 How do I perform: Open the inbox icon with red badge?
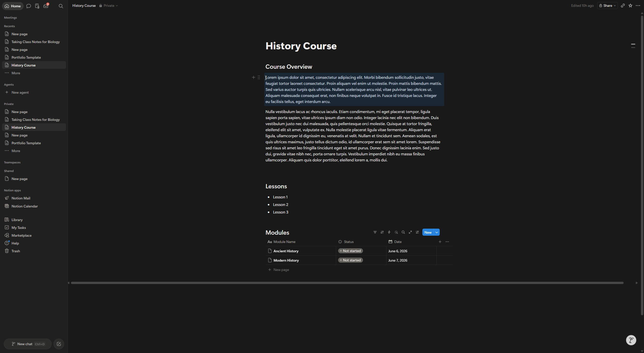point(46,6)
